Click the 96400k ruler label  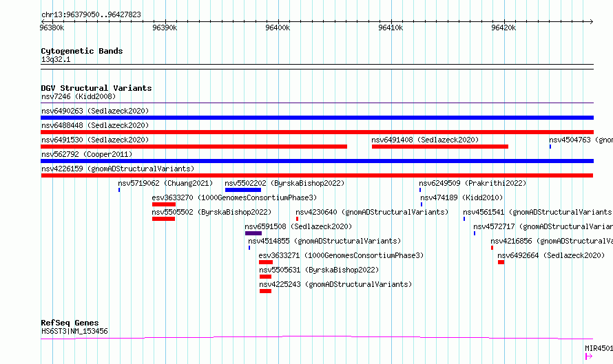278,28
